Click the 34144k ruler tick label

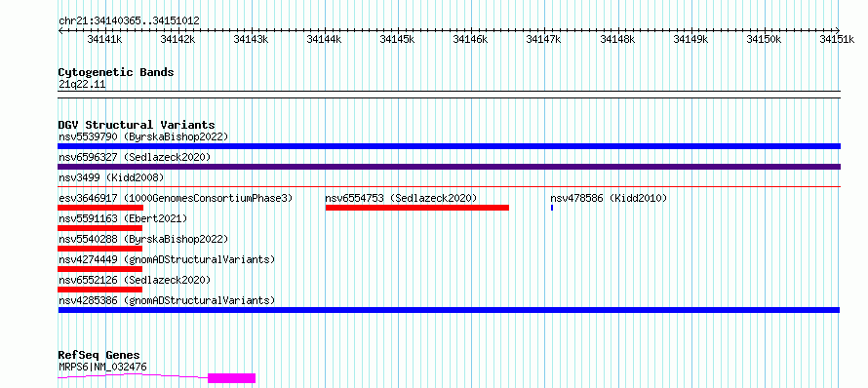324,39
